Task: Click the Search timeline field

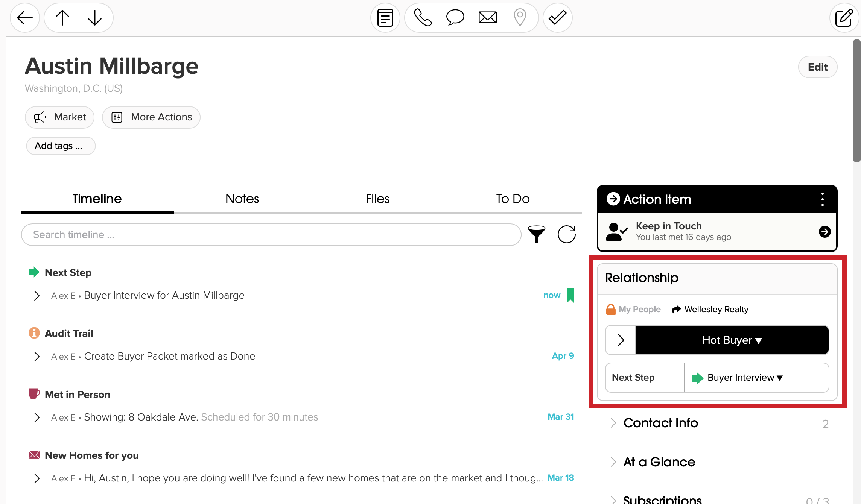Action: point(271,235)
